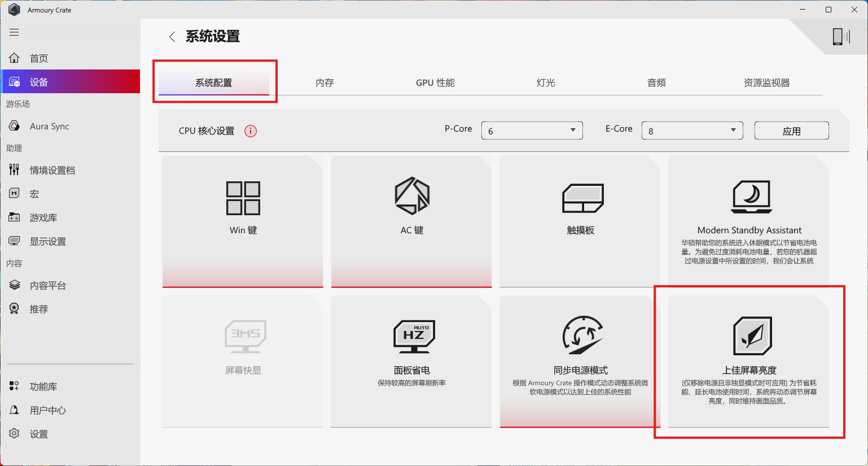Expand the E-Core count dropdown
868x466 pixels.
[x=692, y=131]
